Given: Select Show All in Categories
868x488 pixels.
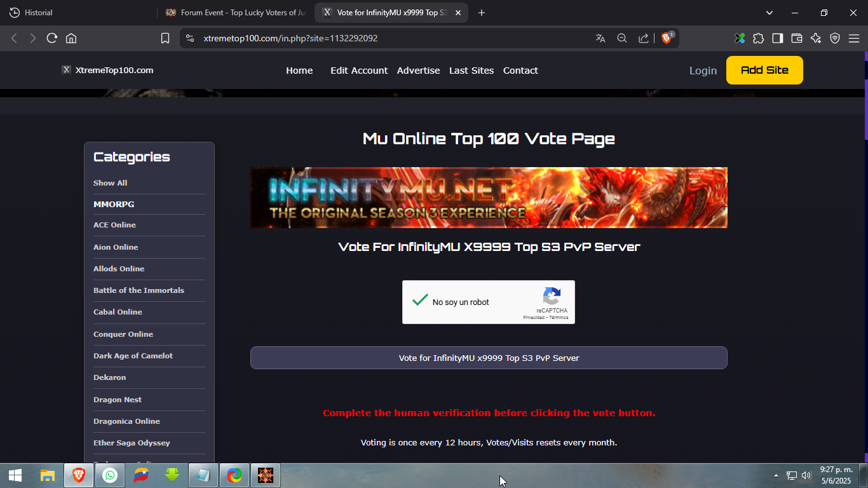Looking at the screenshot, I should pyautogui.click(x=110, y=183).
